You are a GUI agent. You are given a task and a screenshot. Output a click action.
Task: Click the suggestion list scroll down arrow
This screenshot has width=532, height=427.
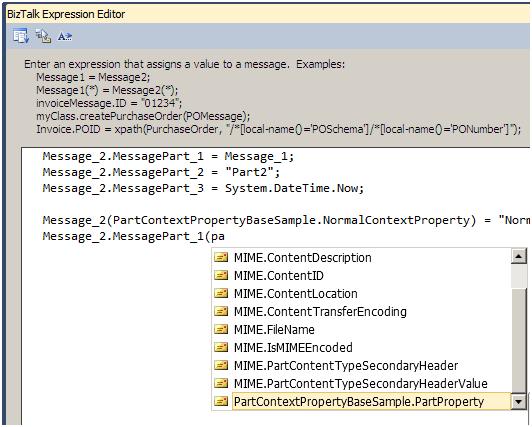(518, 402)
